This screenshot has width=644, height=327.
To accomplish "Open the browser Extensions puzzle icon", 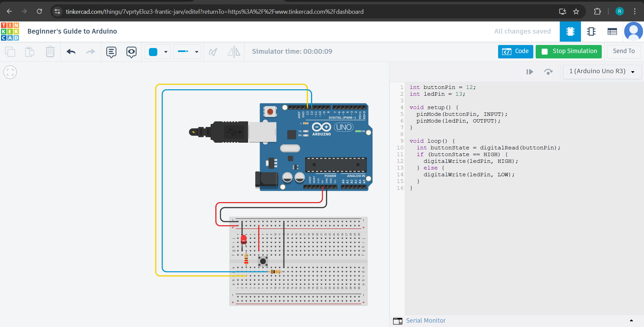I will [x=597, y=11].
